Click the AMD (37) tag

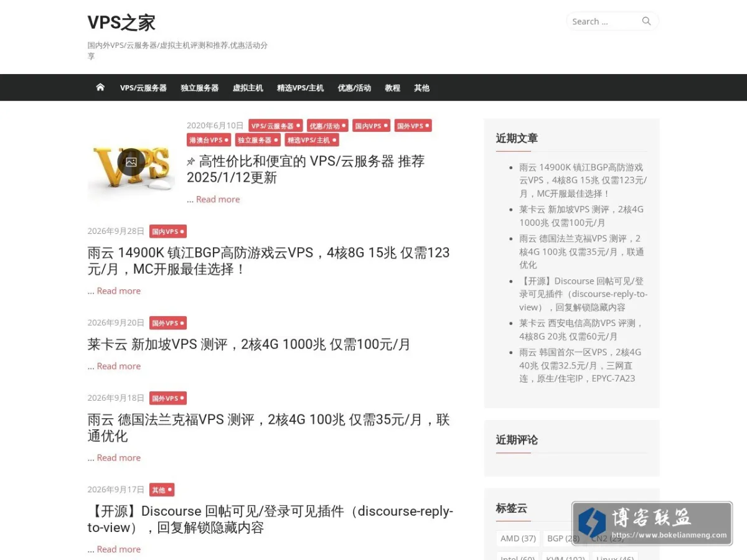[x=518, y=538]
